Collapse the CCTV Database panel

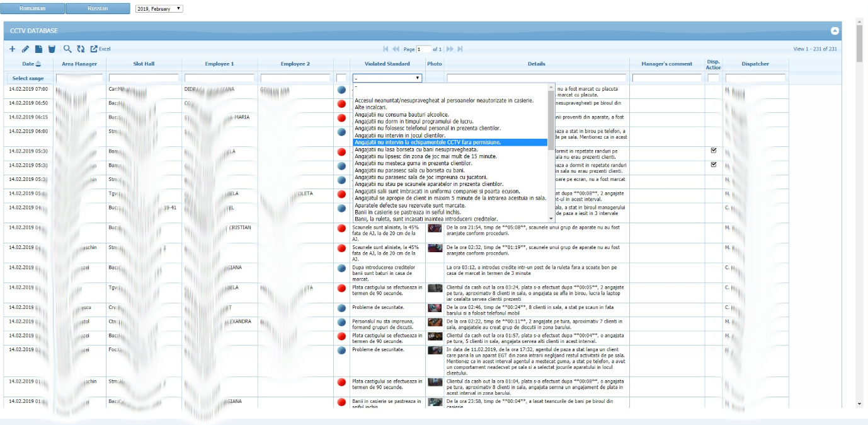coord(835,31)
